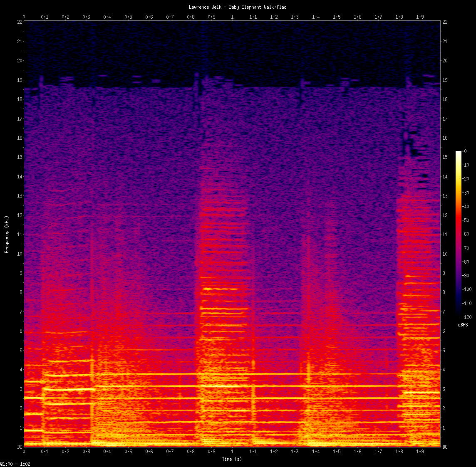The image size is (476, 467).
Task: Select the "-60" value on the color scale
Action: click(x=465, y=234)
